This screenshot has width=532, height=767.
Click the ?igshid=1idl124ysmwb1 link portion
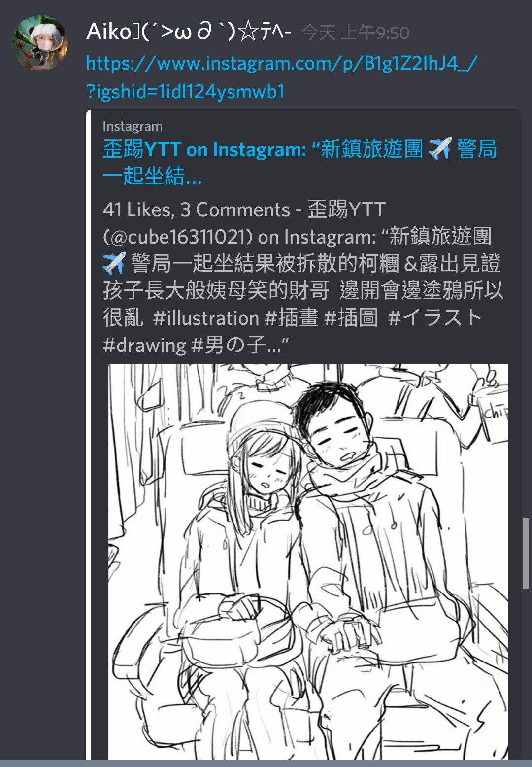185,92
